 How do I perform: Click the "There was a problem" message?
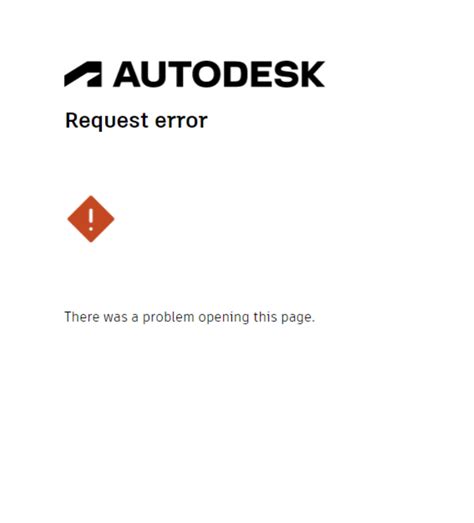189,317
